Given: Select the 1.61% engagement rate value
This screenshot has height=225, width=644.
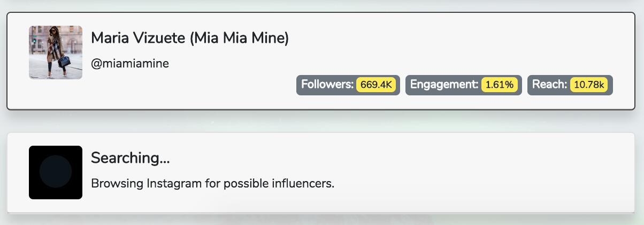Looking at the screenshot, I should [500, 85].
